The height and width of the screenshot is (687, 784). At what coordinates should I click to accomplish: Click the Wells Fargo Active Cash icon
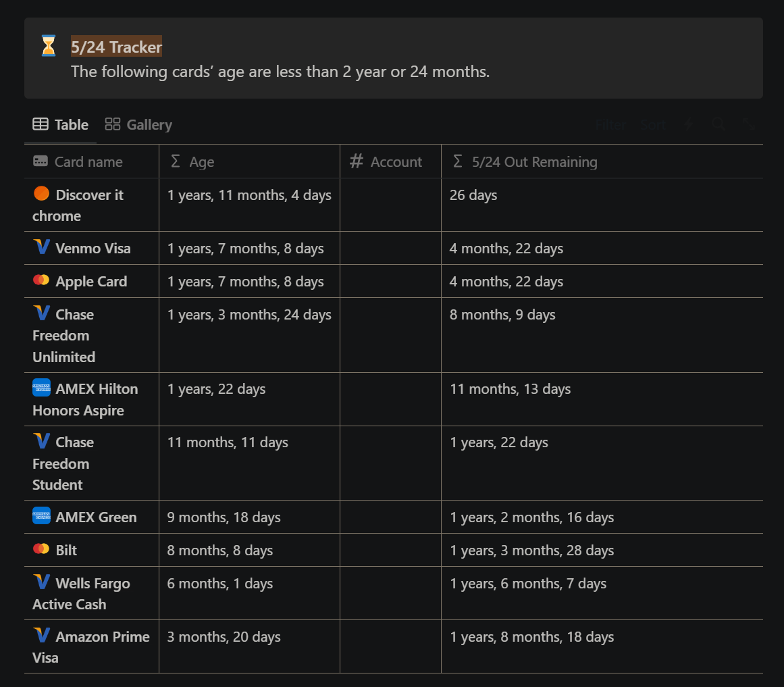(x=41, y=582)
